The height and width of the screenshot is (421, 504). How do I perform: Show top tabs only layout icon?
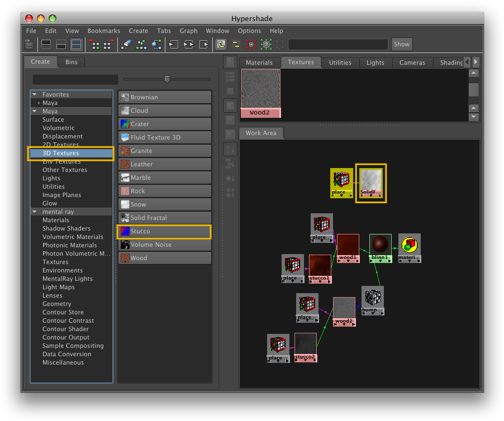(46, 44)
